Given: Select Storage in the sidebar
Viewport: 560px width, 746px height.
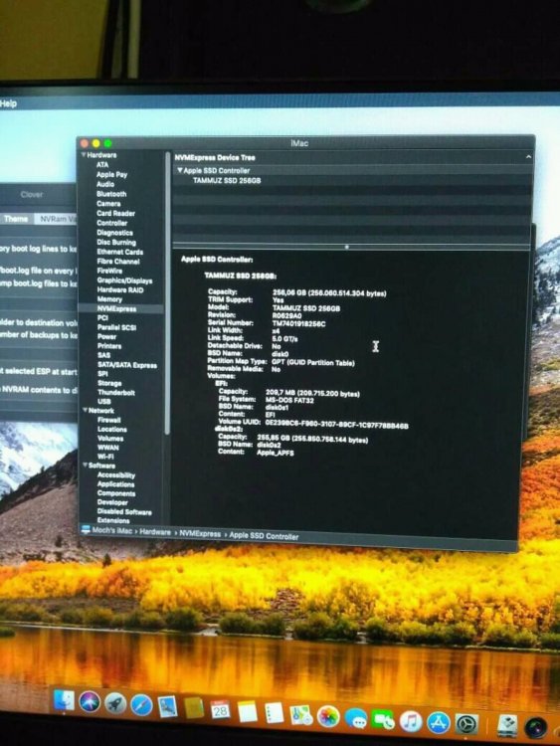Looking at the screenshot, I should [x=109, y=383].
